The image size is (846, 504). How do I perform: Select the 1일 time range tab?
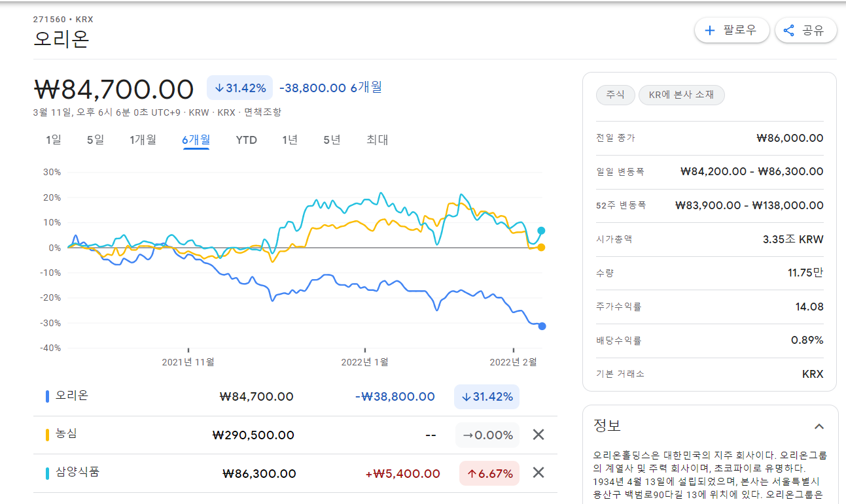click(x=54, y=140)
